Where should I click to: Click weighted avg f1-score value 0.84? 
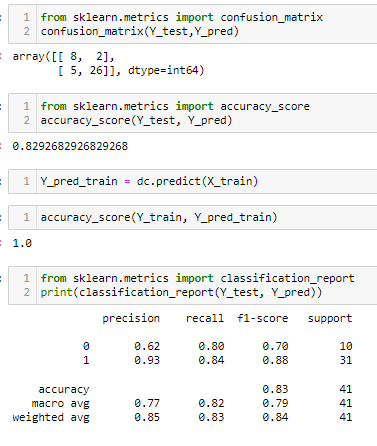click(275, 417)
